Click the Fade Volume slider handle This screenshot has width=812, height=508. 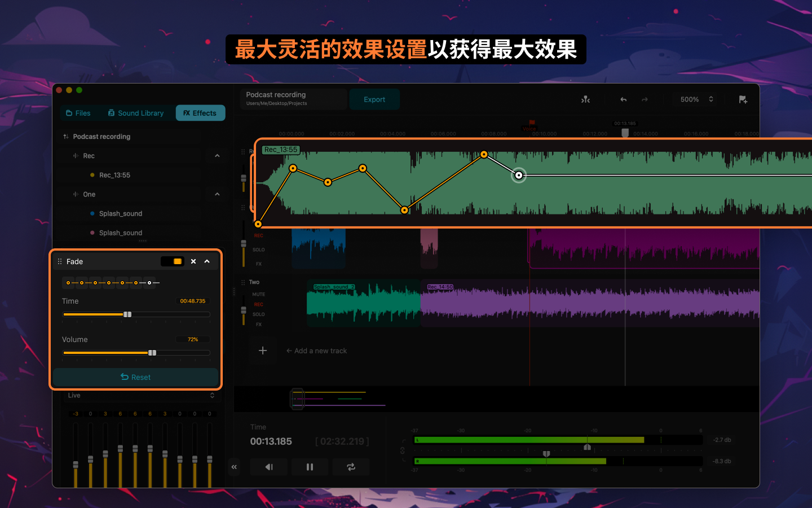tap(152, 353)
